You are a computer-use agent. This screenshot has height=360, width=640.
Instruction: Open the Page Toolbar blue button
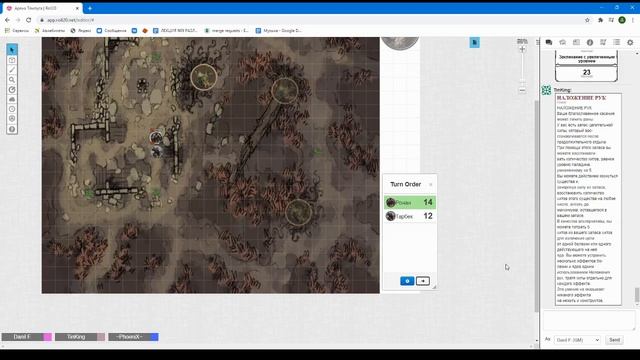click(x=474, y=42)
